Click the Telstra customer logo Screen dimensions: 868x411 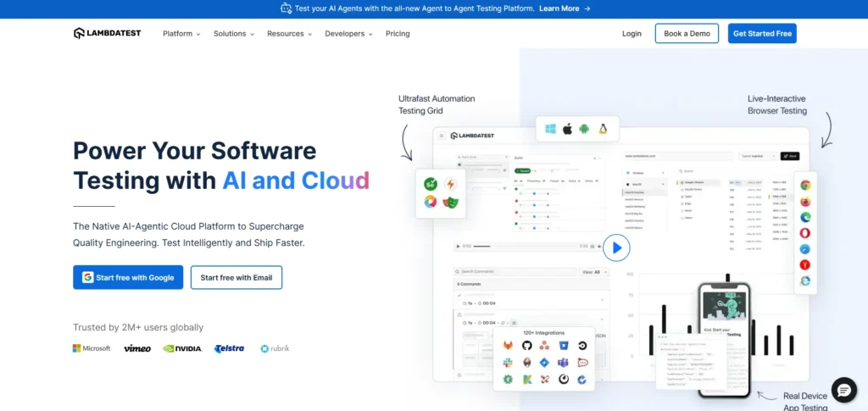point(229,348)
